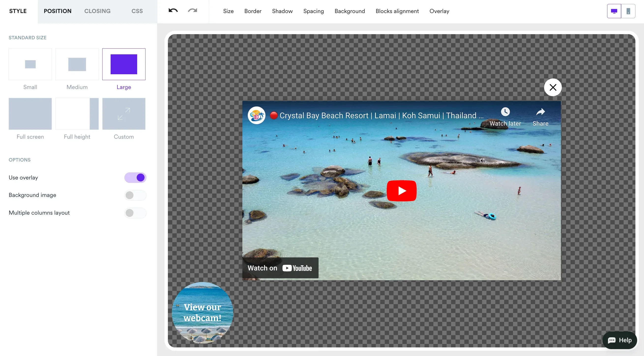Image resolution: width=644 pixels, height=356 pixels.
Task: Jump to Border section
Action: [x=253, y=11]
